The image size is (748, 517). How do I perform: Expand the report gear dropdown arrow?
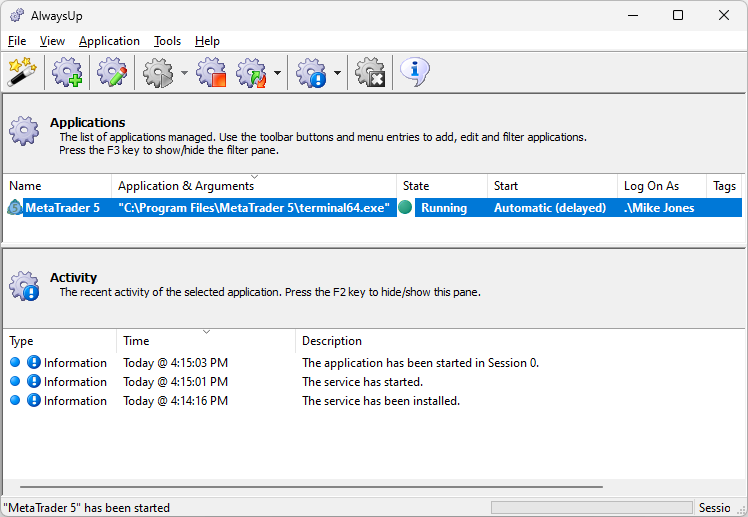(x=337, y=72)
